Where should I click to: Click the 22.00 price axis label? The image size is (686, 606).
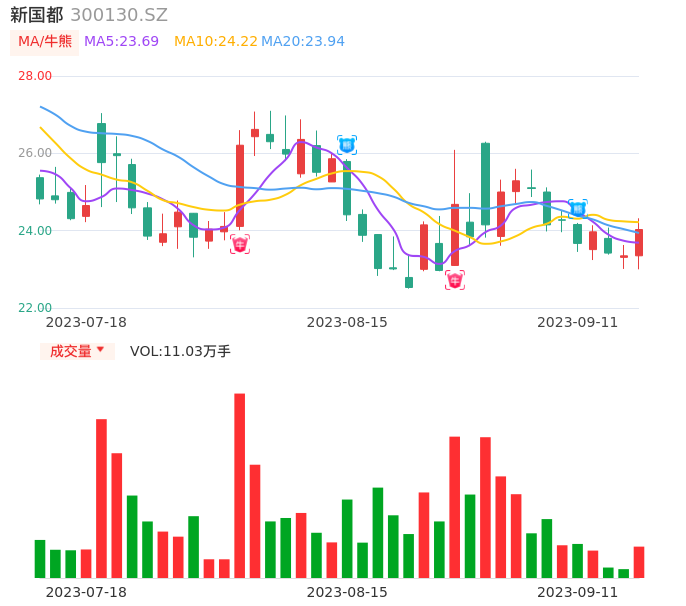click(35, 308)
